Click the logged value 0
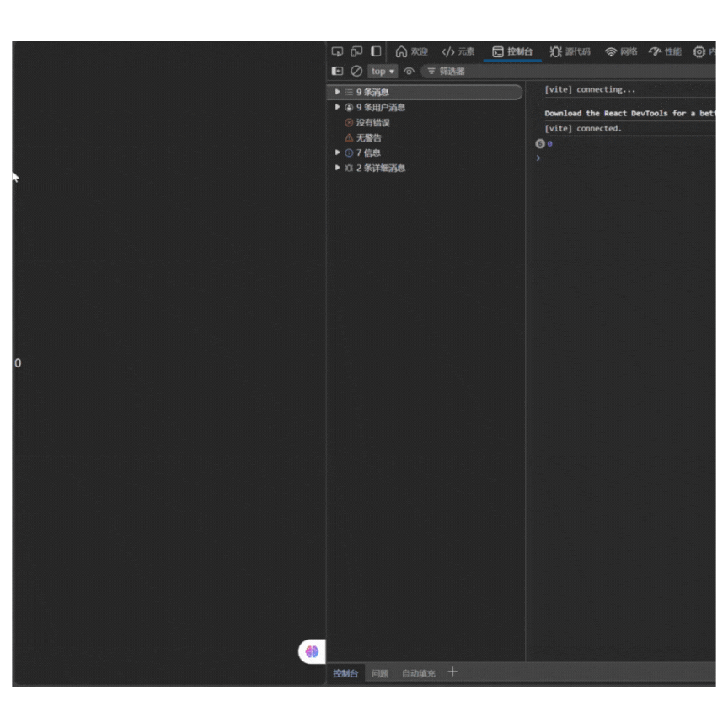Viewport: 728px width, 728px height. [x=549, y=144]
